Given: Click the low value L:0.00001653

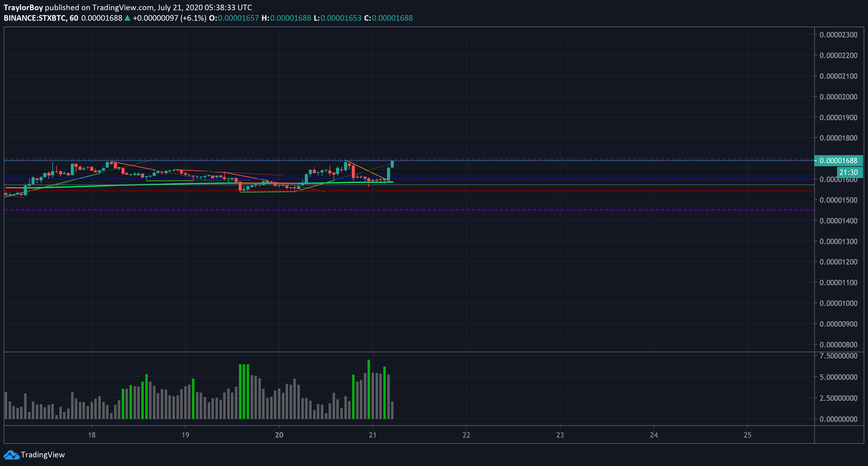Looking at the screenshot, I should coord(338,18).
